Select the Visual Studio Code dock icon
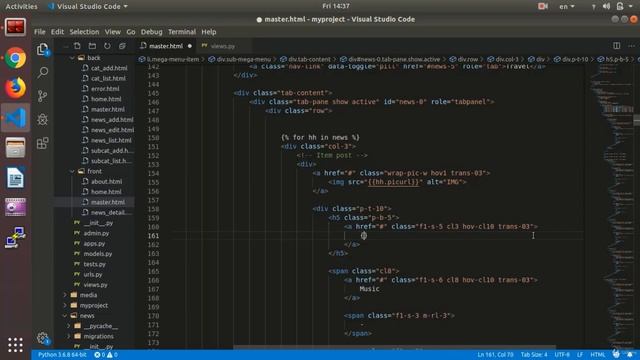The height and width of the screenshot is (360, 640). point(16,118)
